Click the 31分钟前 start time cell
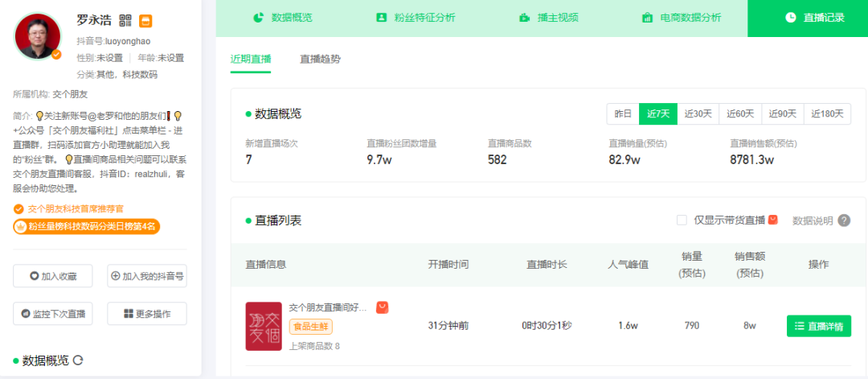The width and height of the screenshot is (868, 379). (448, 326)
